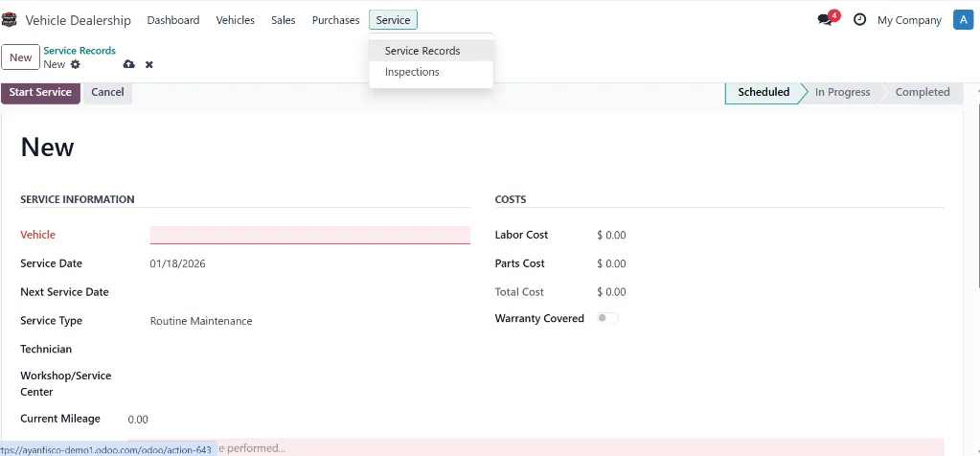
Task: Edit the Parts Cost $ 0.00 value
Action: [x=611, y=263]
